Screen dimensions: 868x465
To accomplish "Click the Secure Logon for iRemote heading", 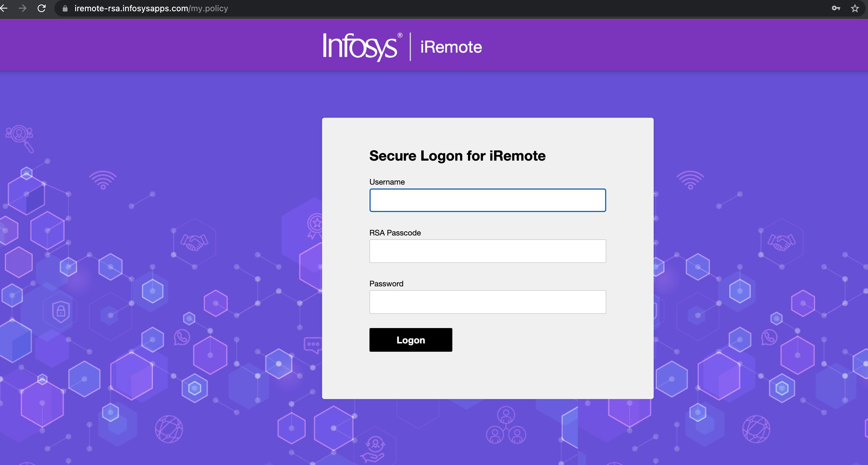I will coord(457,156).
